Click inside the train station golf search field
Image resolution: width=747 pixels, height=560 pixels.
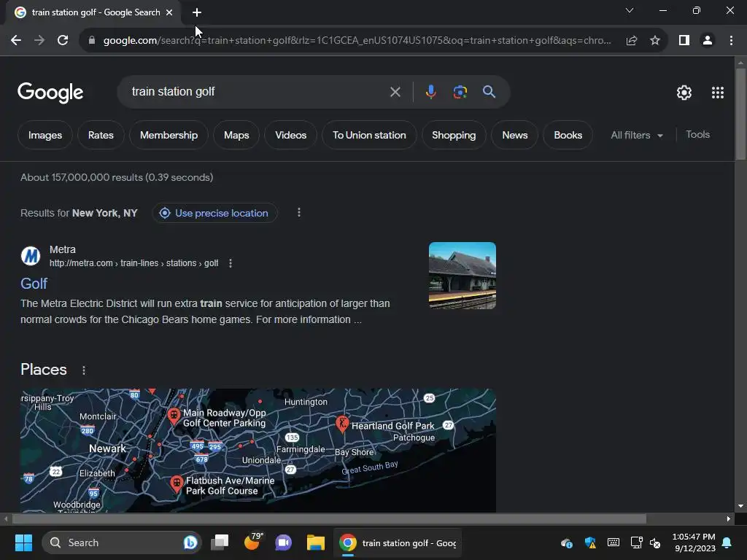[x=258, y=91]
